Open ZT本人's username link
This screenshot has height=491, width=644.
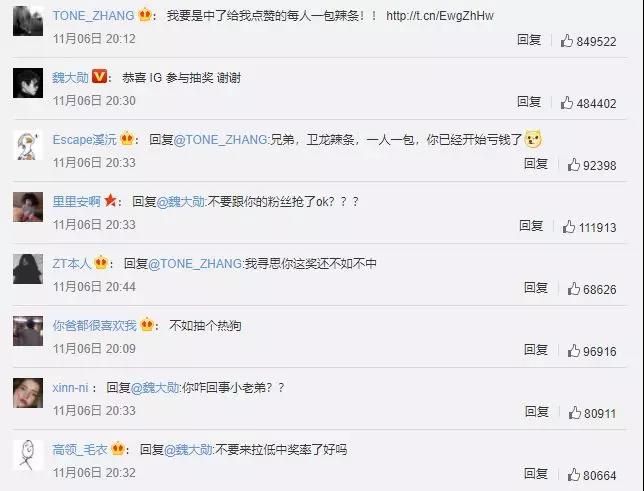71,263
